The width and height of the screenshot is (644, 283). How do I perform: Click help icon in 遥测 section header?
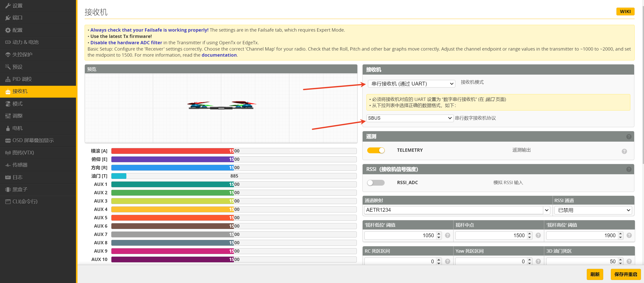click(629, 137)
